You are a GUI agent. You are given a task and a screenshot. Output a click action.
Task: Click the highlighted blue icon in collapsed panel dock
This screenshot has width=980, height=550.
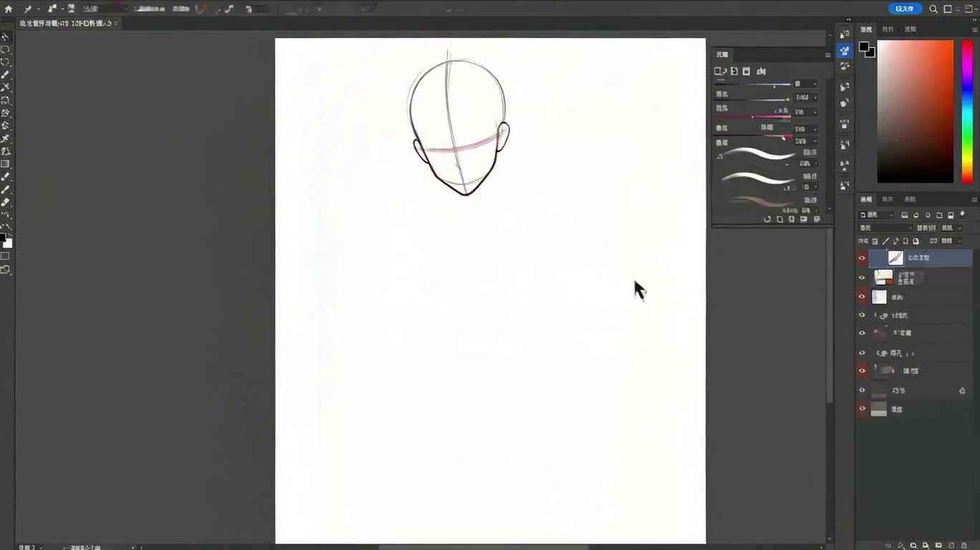coord(845,51)
